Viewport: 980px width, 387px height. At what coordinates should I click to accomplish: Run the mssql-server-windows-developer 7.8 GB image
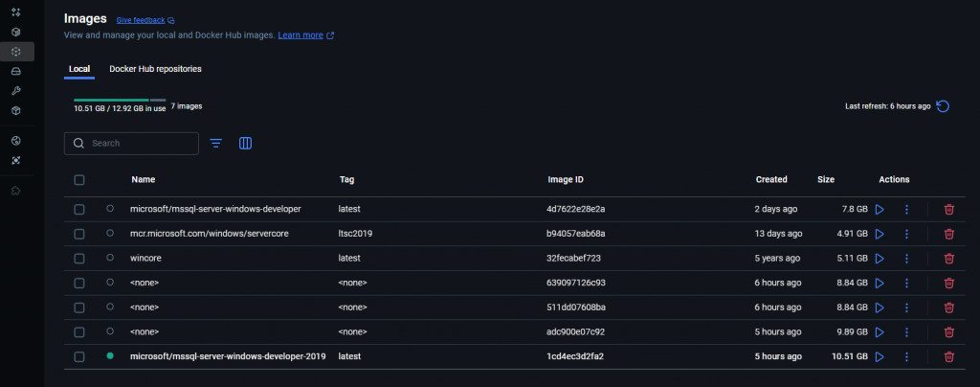880,210
